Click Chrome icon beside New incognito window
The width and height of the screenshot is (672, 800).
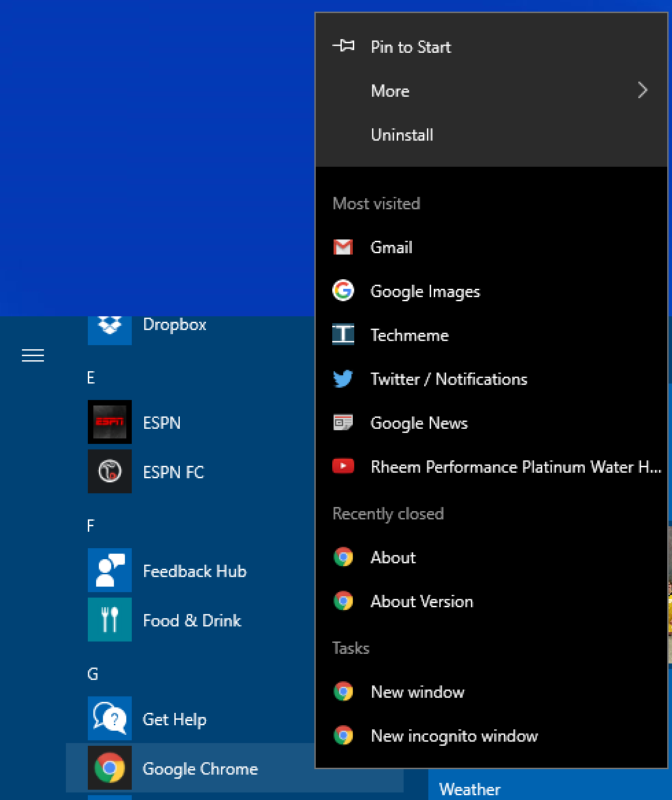coord(343,736)
